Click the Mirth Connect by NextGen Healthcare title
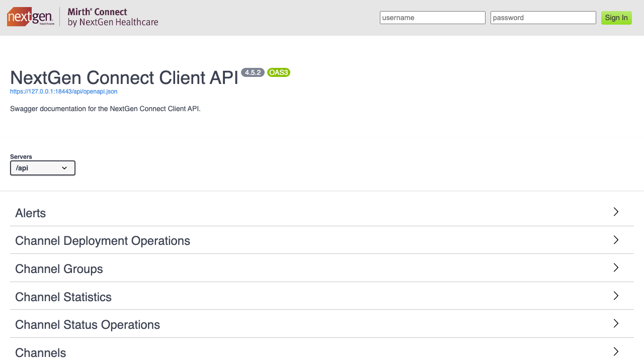The height and width of the screenshot is (362, 644). tap(113, 17)
